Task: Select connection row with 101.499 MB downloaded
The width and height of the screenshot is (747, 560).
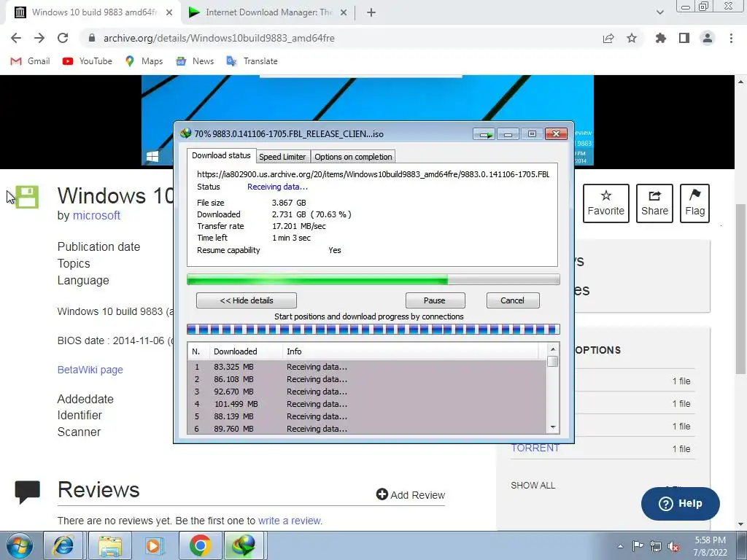Action: pyautogui.click(x=367, y=404)
